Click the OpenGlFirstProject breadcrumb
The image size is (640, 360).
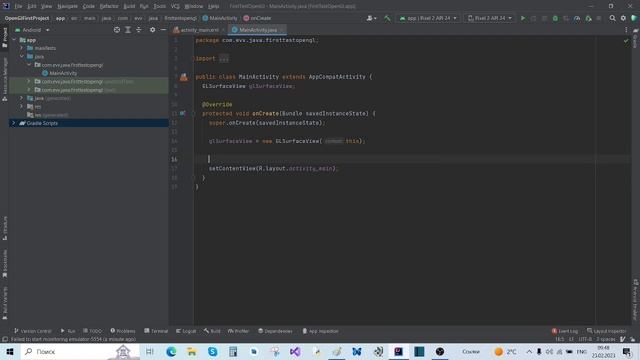[x=27, y=18]
